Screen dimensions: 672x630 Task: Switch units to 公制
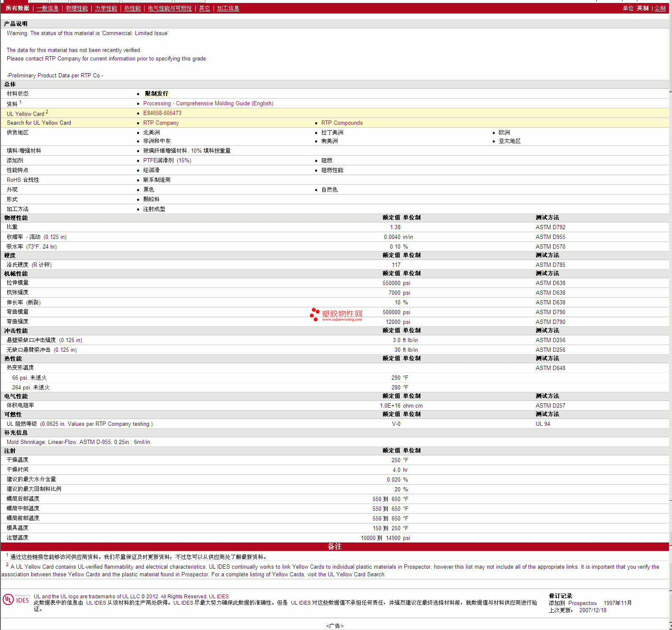point(660,8)
